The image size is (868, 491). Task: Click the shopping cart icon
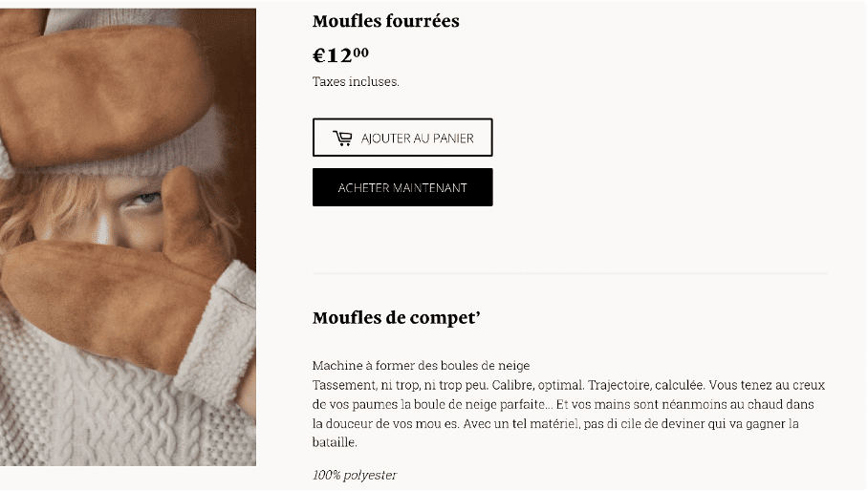point(342,138)
